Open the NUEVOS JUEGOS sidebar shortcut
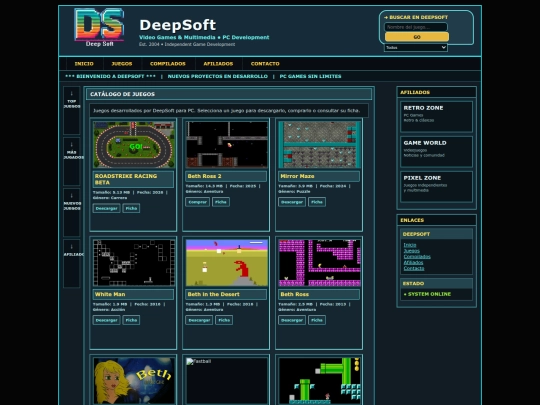 tap(72, 212)
